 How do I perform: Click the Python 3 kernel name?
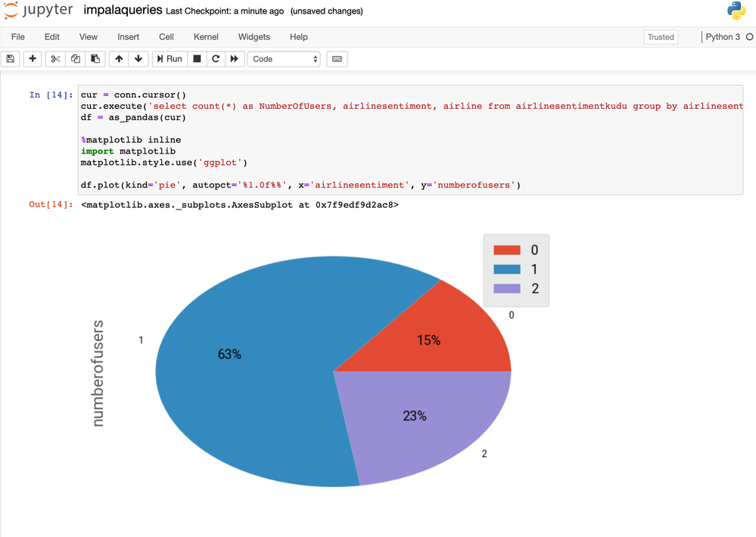pyautogui.click(x=722, y=36)
